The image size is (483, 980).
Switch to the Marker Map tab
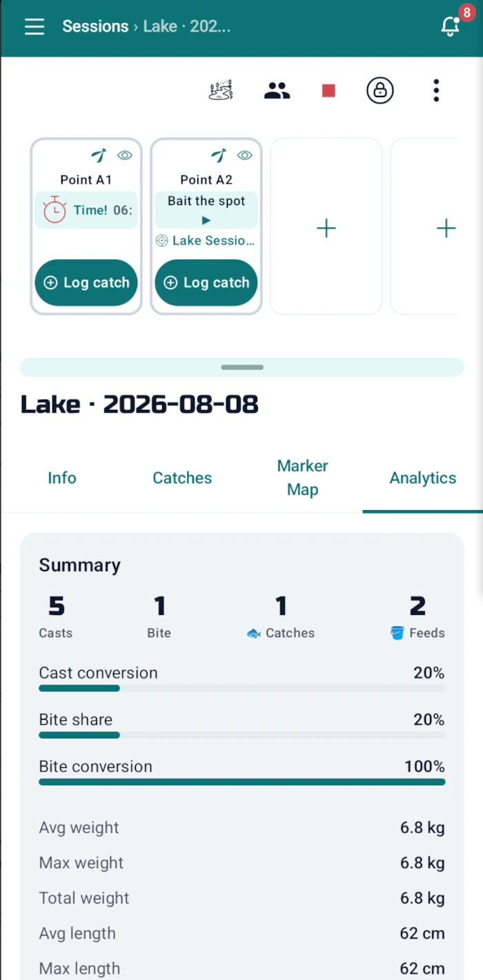click(302, 478)
